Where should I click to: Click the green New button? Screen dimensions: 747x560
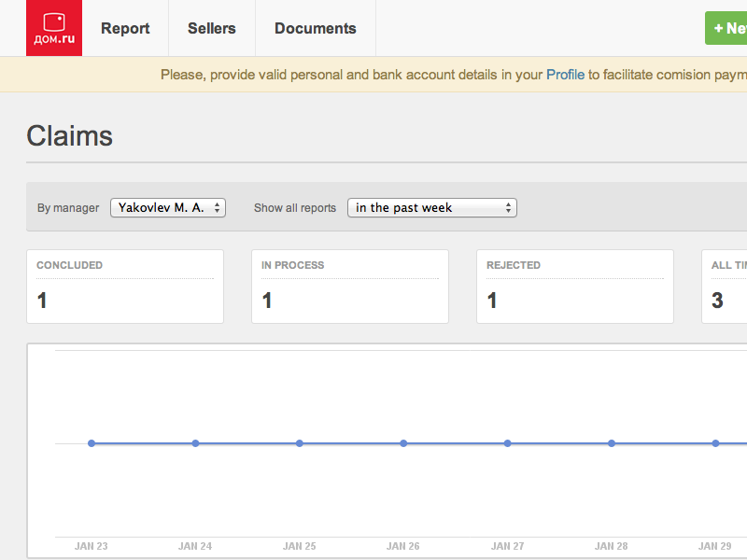pyautogui.click(x=726, y=28)
